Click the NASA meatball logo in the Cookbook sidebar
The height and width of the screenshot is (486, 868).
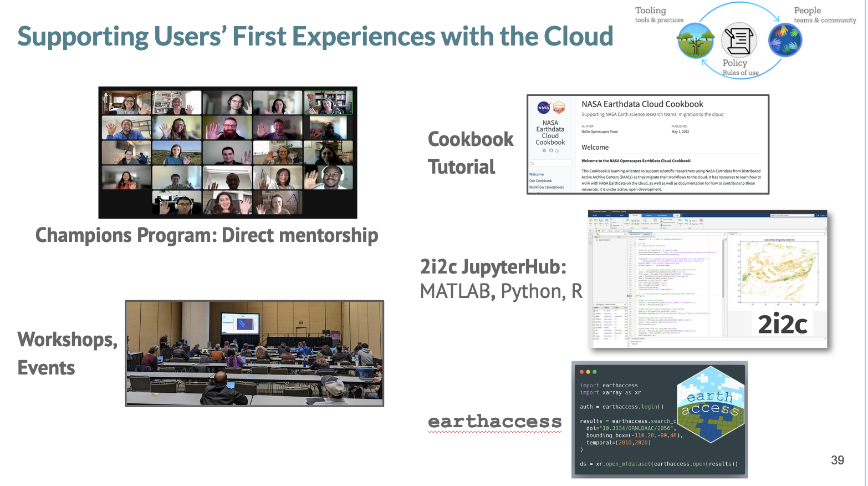(x=544, y=108)
